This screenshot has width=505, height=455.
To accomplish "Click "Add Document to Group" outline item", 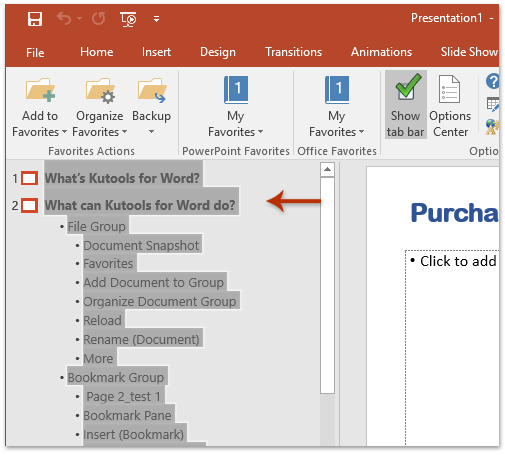I will (x=153, y=283).
